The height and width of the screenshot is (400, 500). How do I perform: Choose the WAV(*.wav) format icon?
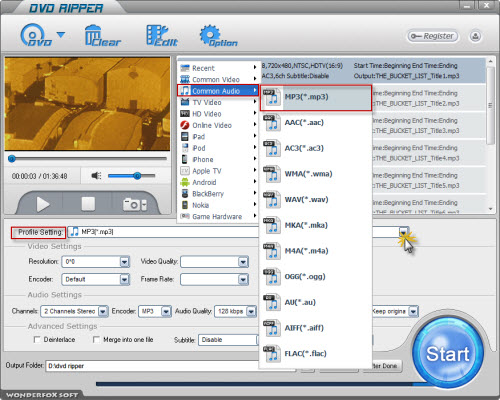click(x=271, y=200)
